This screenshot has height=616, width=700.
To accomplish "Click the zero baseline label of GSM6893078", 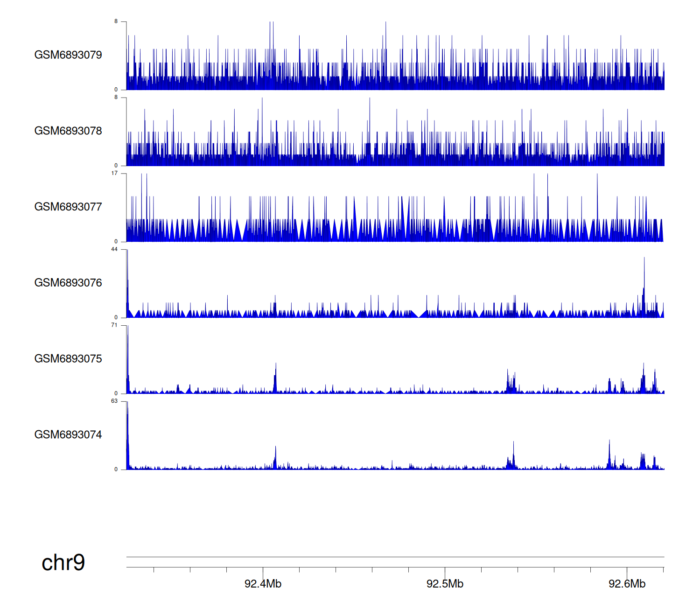I will point(116,165).
